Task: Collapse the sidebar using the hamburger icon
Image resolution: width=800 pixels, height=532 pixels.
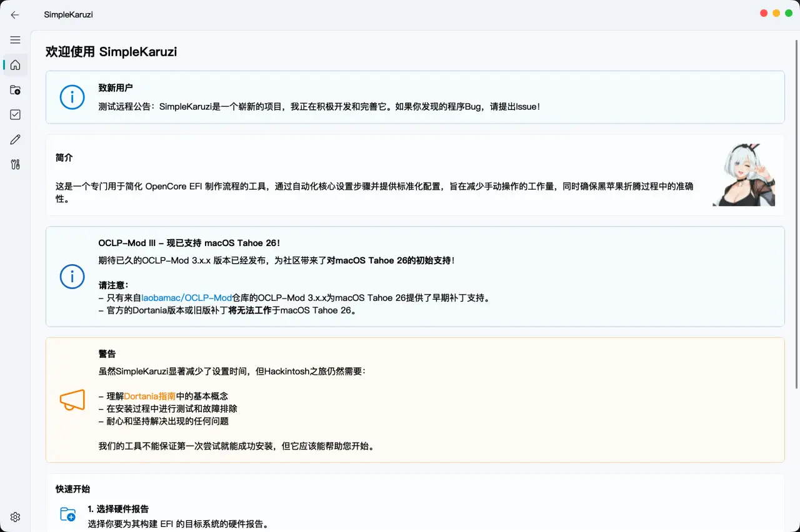Action: click(x=15, y=39)
